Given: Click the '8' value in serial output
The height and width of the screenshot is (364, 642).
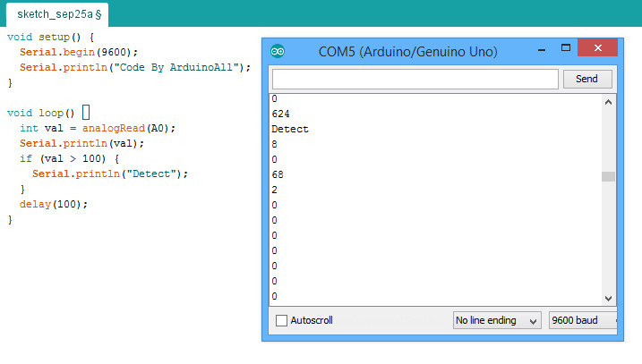Looking at the screenshot, I should point(274,144).
